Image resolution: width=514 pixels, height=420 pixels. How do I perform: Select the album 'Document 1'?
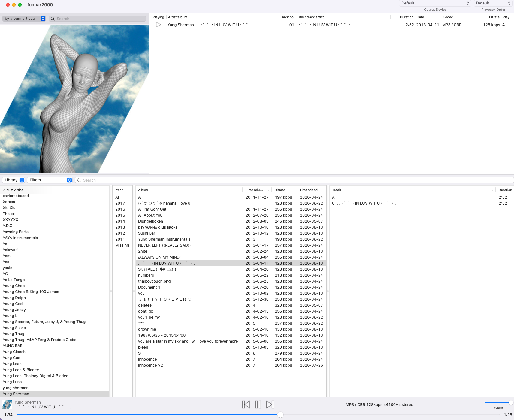click(231, 287)
